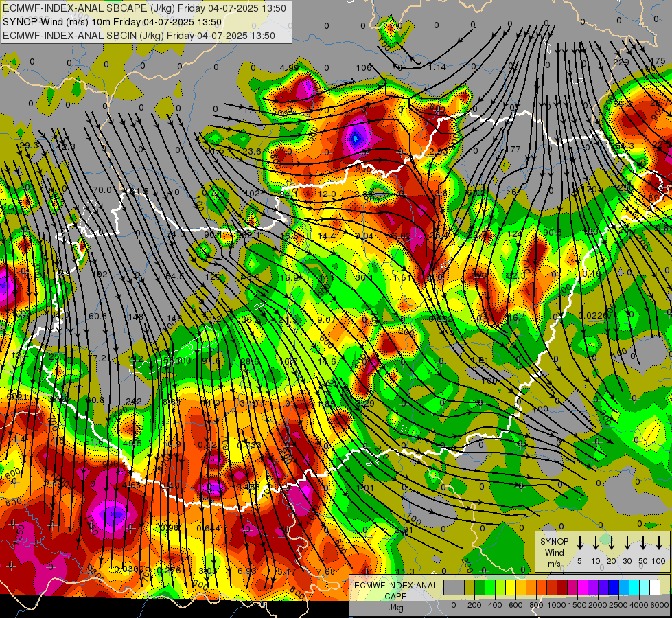The width and height of the screenshot is (672, 618).
Task: Click the CAPE label in bottom legend
Action: tap(395, 597)
